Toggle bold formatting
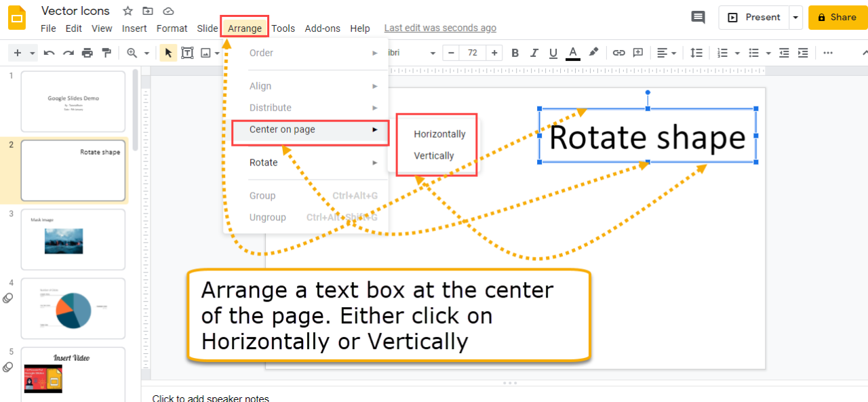The image size is (868, 402). point(515,52)
